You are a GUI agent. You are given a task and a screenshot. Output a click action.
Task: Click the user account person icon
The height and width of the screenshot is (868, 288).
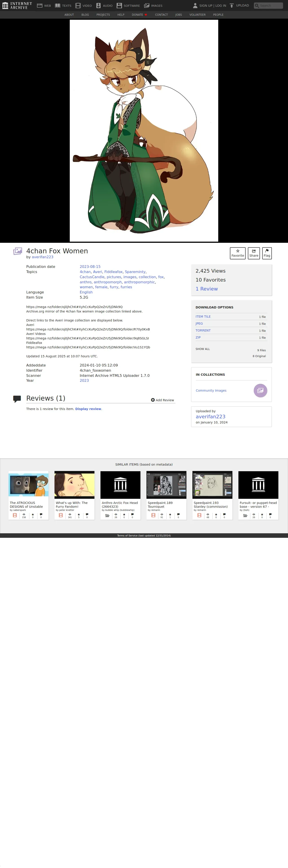click(195, 6)
